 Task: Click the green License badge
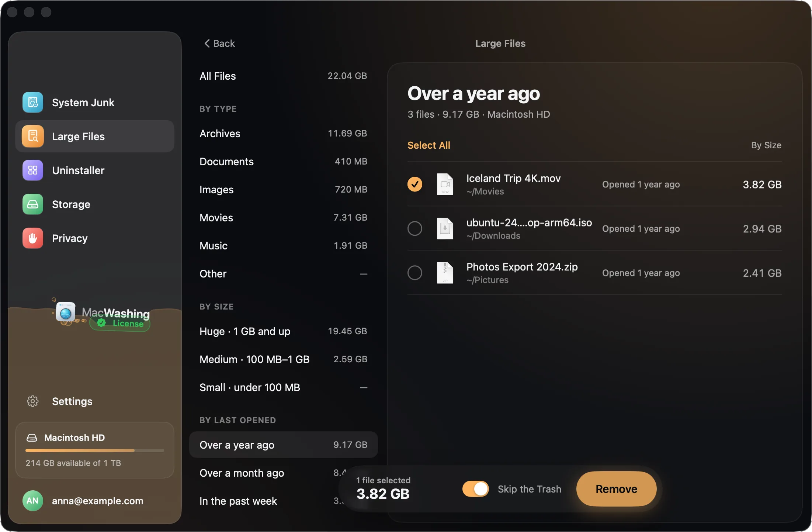pos(120,324)
